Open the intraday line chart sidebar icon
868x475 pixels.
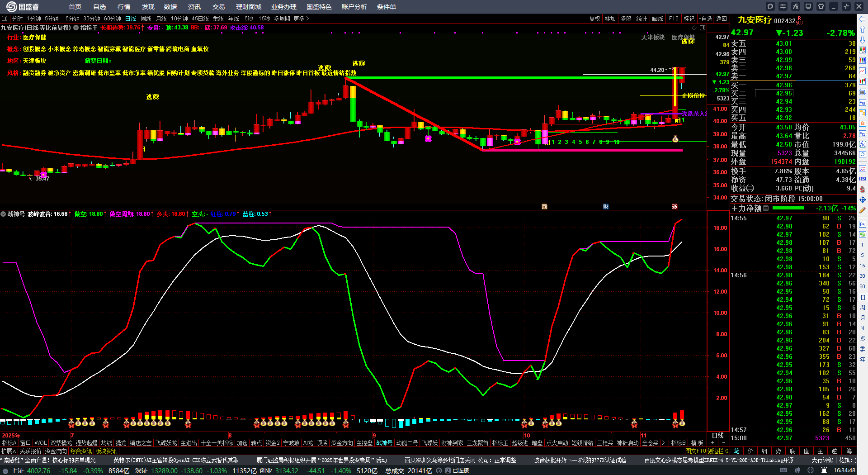pyautogui.click(x=863, y=71)
